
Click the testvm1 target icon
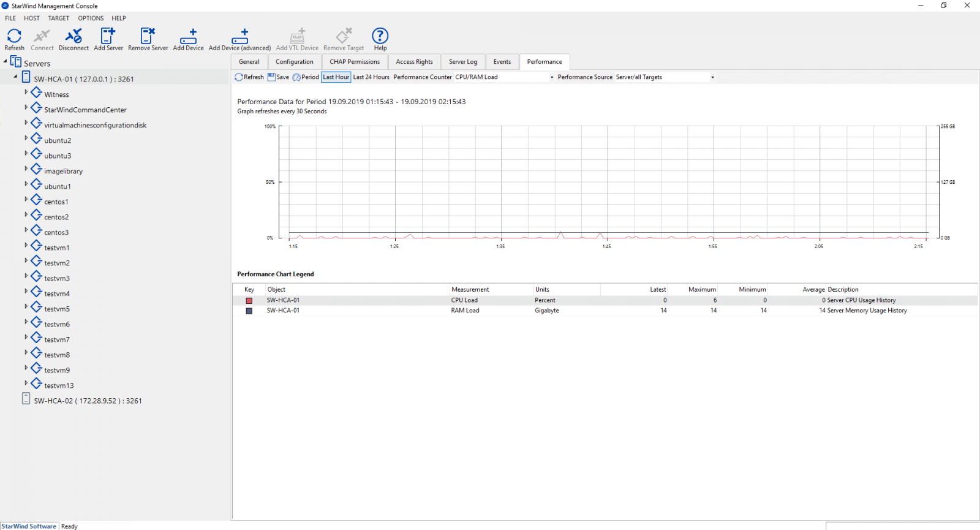click(36, 246)
